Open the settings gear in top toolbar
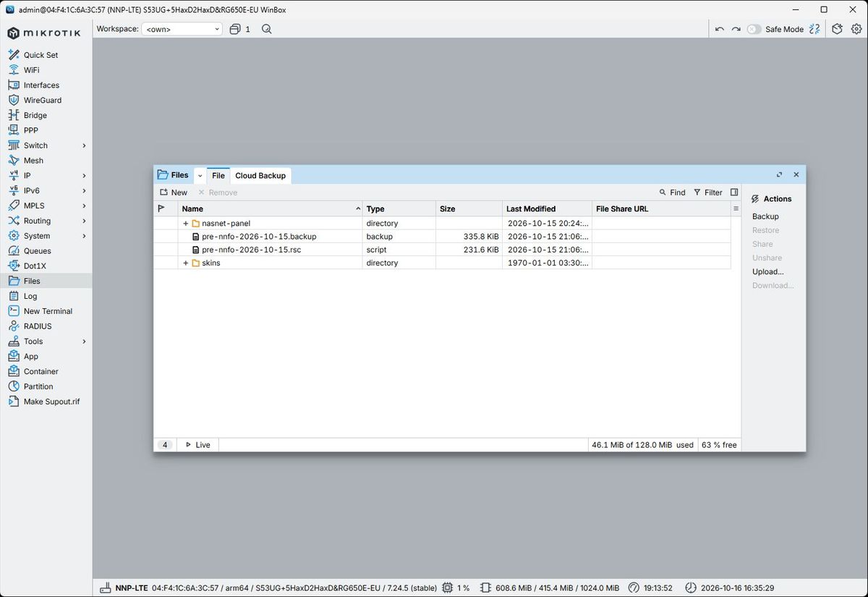This screenshot has height=597, width=868. click(x=856, y=29)
